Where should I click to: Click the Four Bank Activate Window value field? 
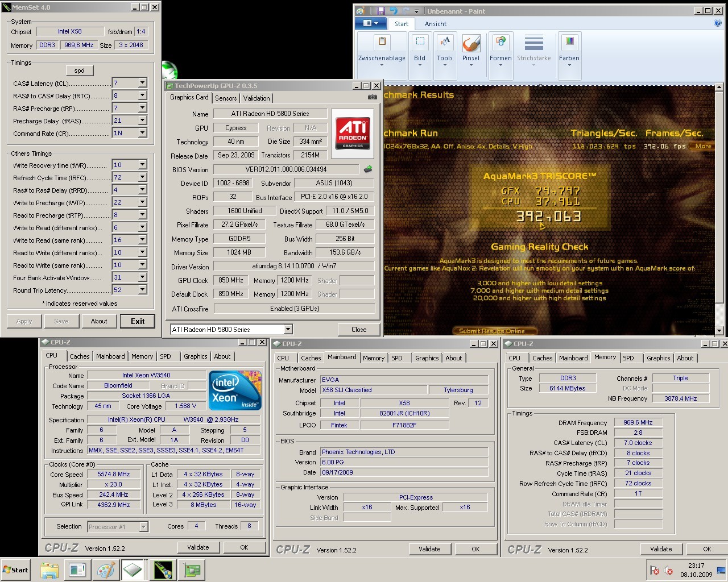click(x=125, y=277)
